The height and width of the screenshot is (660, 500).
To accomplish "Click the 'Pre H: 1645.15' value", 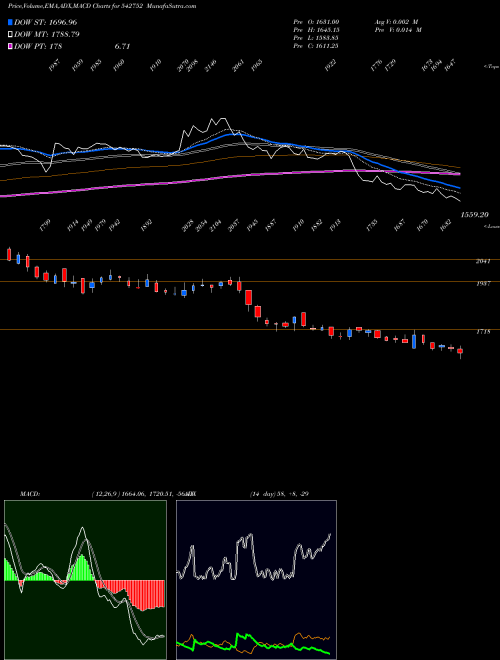I will point(316,30).
